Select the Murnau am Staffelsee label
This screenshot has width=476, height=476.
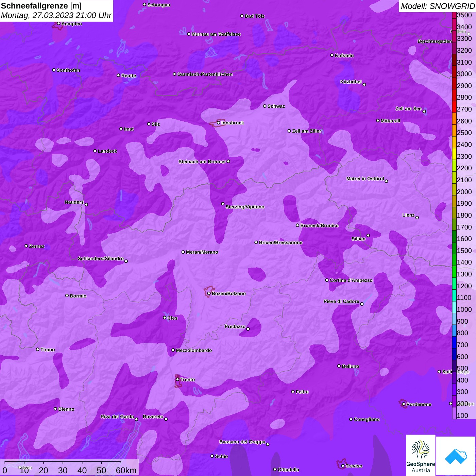click(x=216, y=34)
